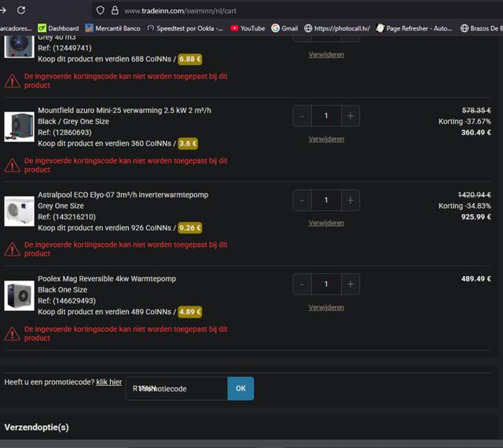This screenshot has height=448, width=503.
Task: Click the promotiecode input field
Action: click(177, 388)
